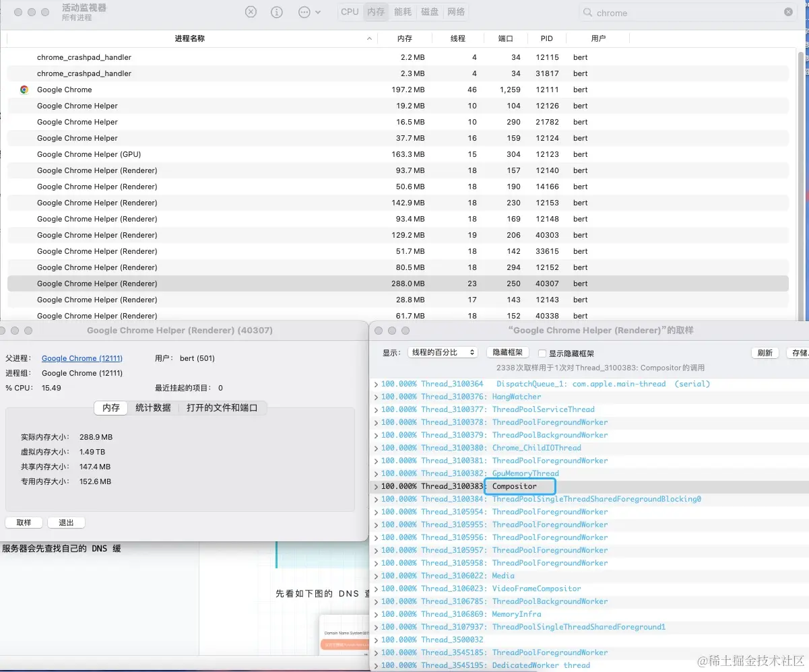
Task: Open the Google Chrome (12111) parent process link
Action: [82, 358]
